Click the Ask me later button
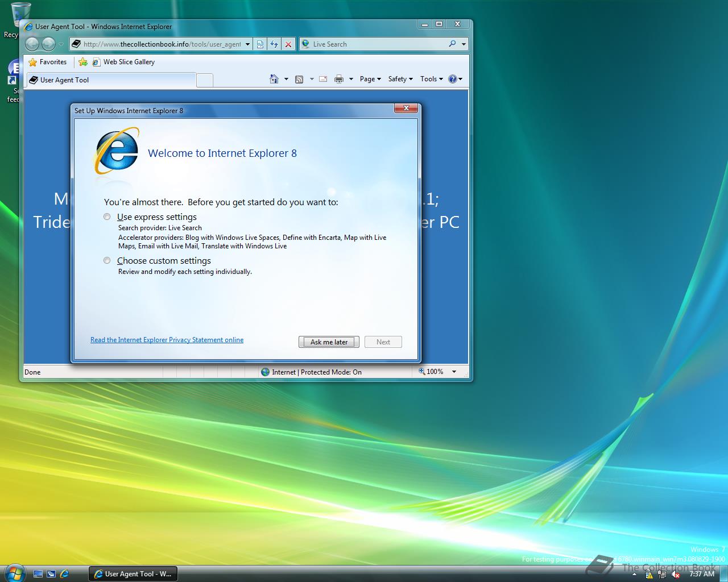This screenshot has height=582, width=728. [329, 342]
